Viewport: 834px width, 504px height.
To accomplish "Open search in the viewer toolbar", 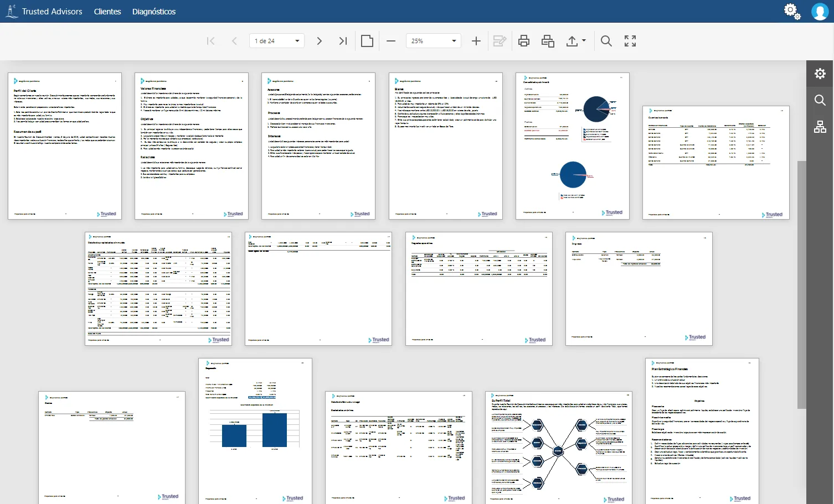I will [606, 41].
